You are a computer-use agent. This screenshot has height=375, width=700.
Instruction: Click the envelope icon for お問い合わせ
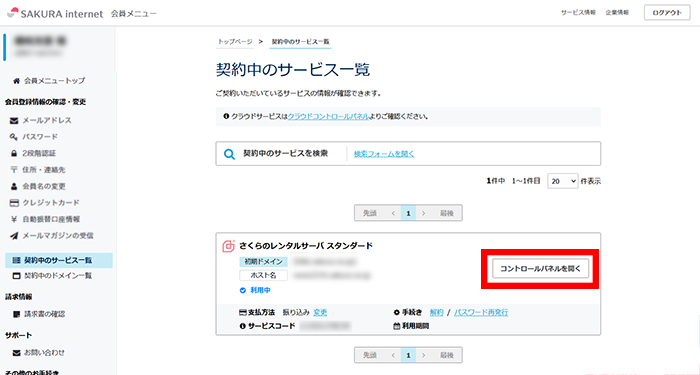pos(17,353)
